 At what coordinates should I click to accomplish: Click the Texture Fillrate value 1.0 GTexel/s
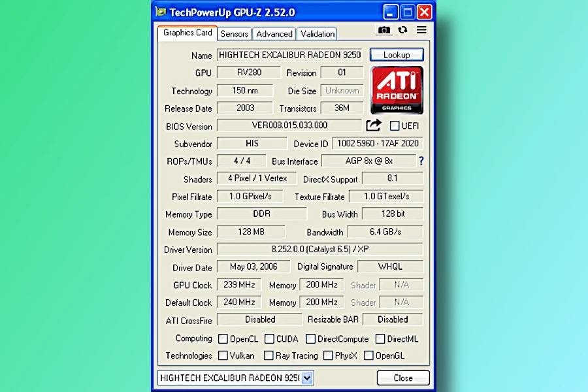386,196
